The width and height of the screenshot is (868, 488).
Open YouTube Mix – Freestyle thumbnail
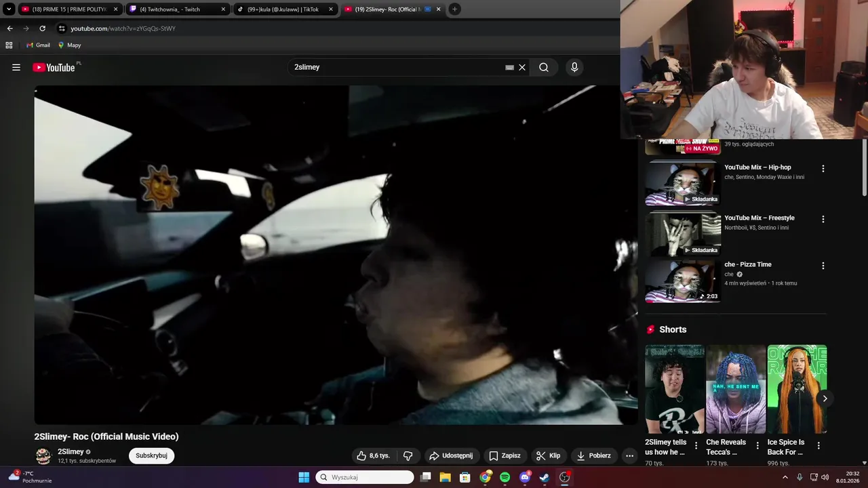coord(682,234)
